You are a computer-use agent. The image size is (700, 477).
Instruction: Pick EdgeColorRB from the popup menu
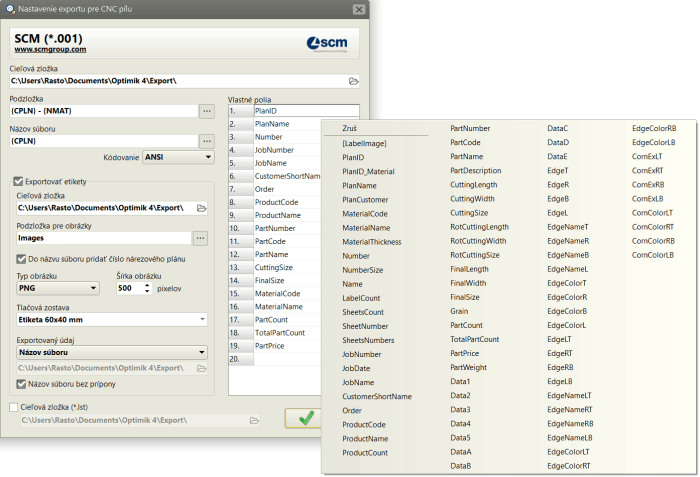click(654, 129)
